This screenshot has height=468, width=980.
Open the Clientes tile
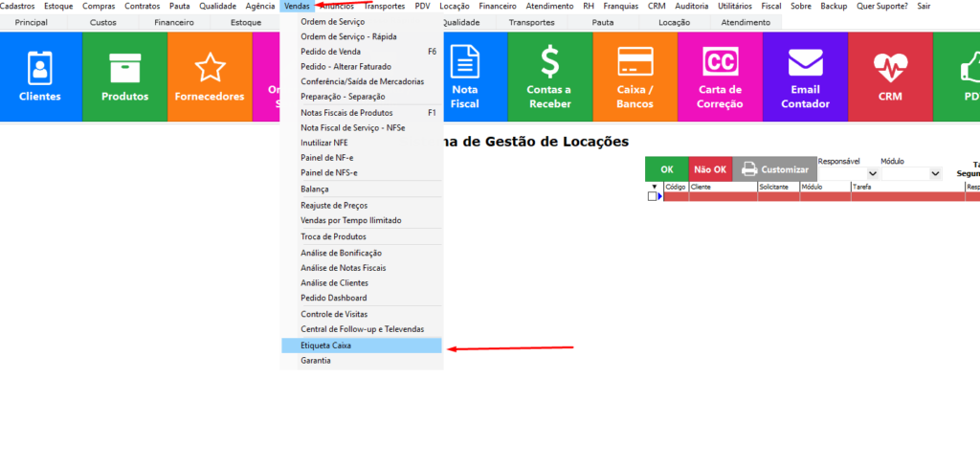coord(40,77)
